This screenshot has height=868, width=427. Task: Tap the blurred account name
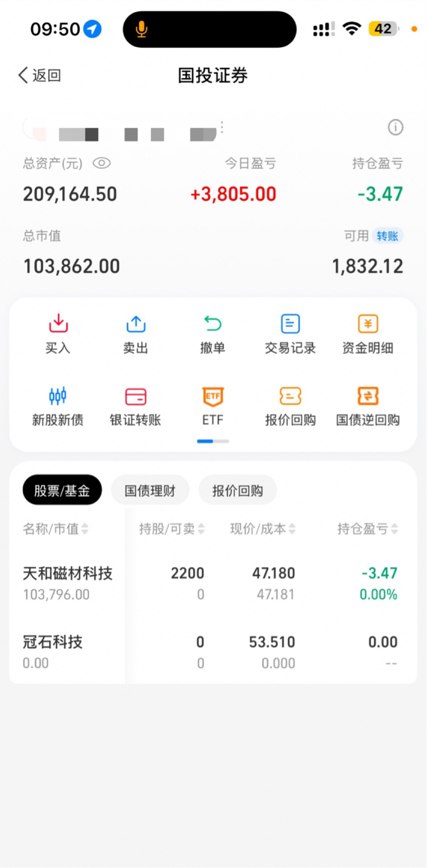(119, 132)
